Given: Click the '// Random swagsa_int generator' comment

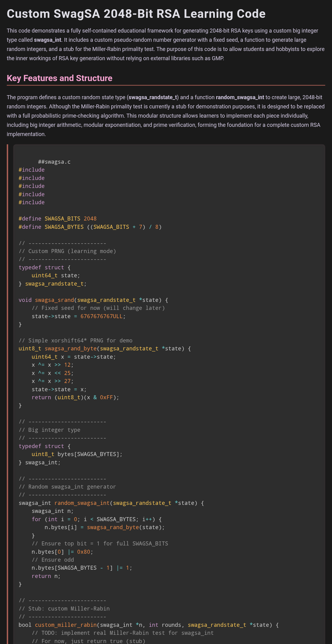Looking at the screenshot, I should coord(67,487).
